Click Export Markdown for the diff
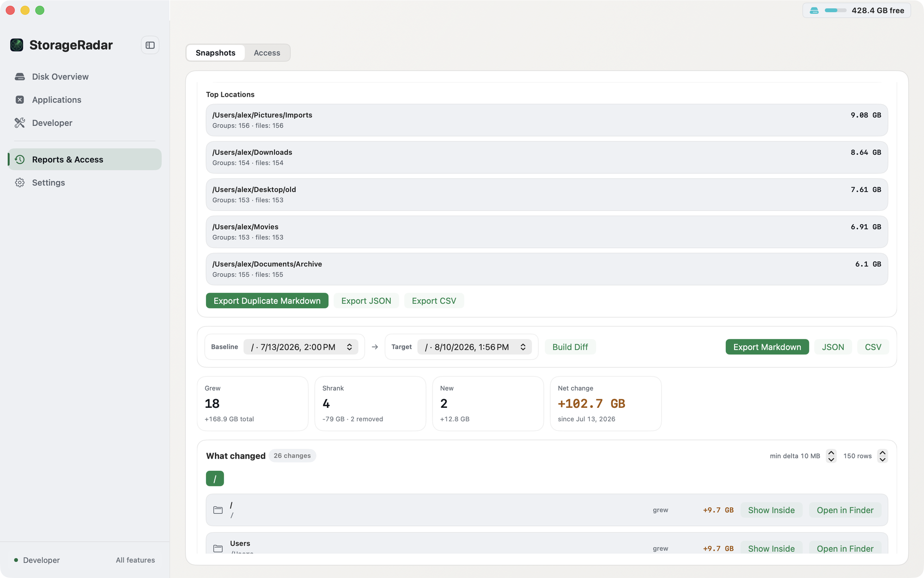 (x=767, y=347)
